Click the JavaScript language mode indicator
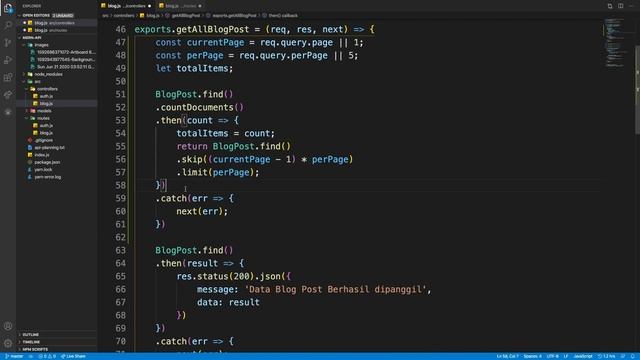 (583, 356)
